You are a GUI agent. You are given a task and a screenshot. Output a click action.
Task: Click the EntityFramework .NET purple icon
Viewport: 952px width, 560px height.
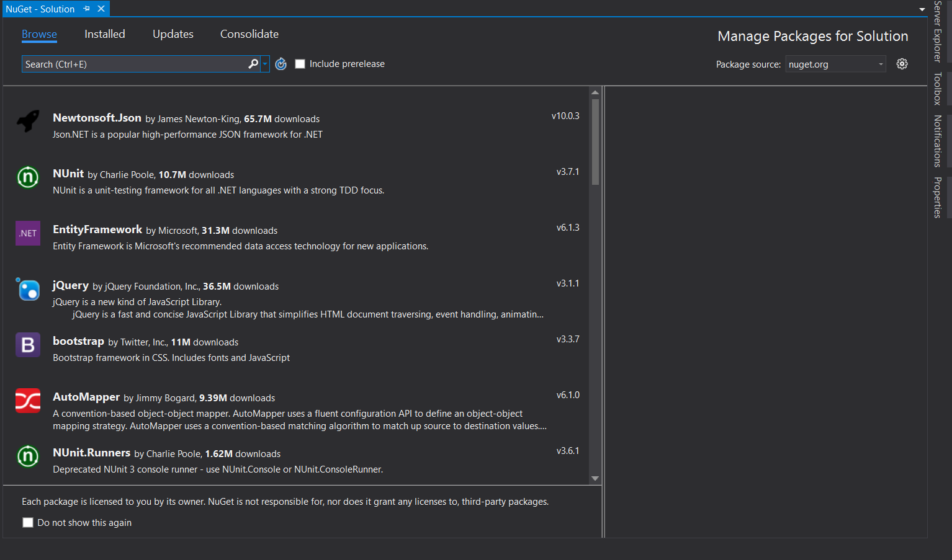pyautogui.click(x=28, y=233)
